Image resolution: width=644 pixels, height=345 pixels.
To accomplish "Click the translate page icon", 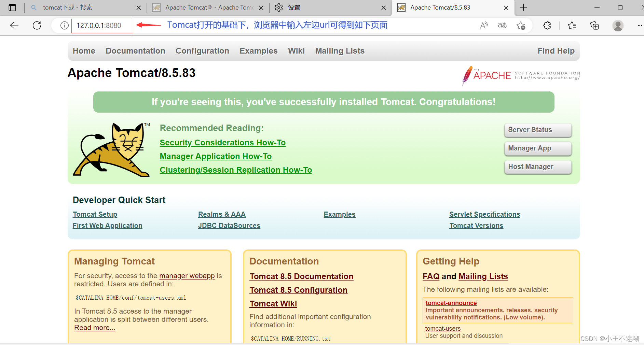I will click(502, 25).
